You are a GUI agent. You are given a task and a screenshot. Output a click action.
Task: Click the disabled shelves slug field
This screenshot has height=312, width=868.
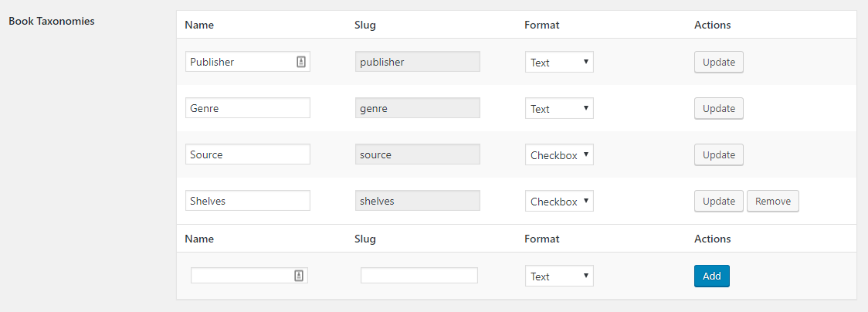click(x=417, y=201)
